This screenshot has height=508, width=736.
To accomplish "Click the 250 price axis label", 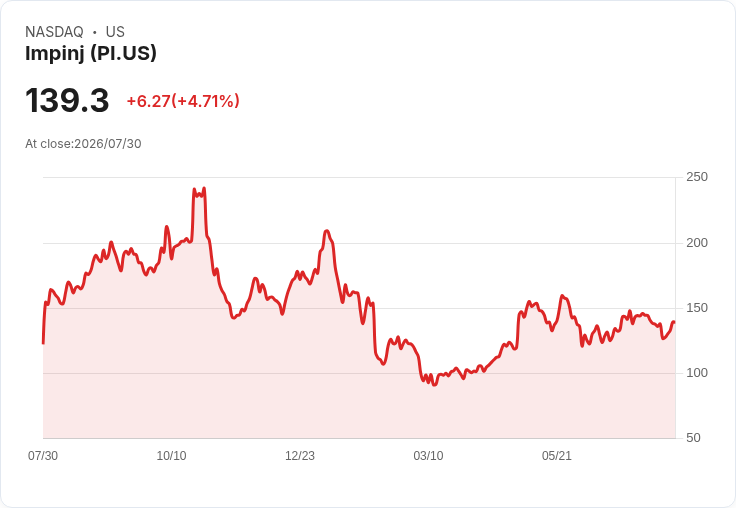I will click(x=697, y=177).
